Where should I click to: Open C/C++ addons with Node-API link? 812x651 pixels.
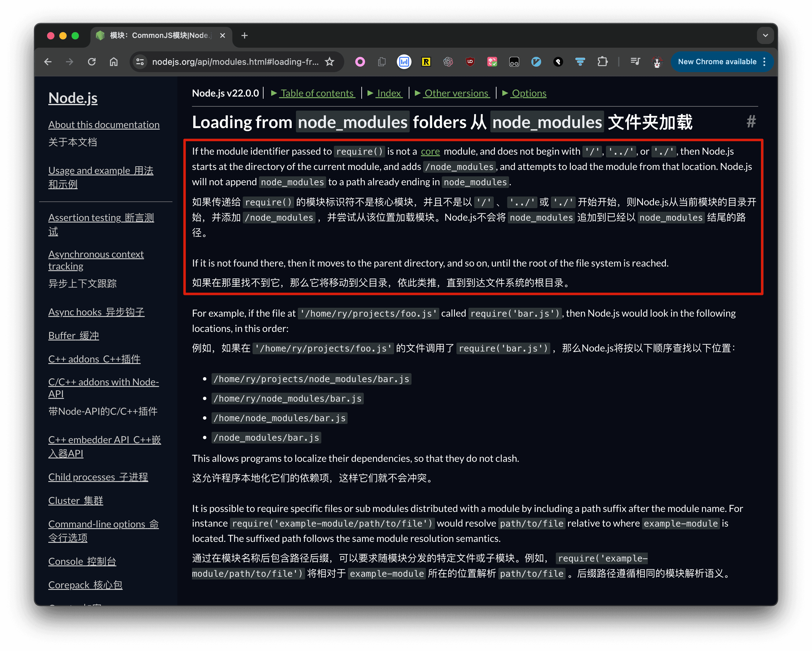tap(104, 388)
